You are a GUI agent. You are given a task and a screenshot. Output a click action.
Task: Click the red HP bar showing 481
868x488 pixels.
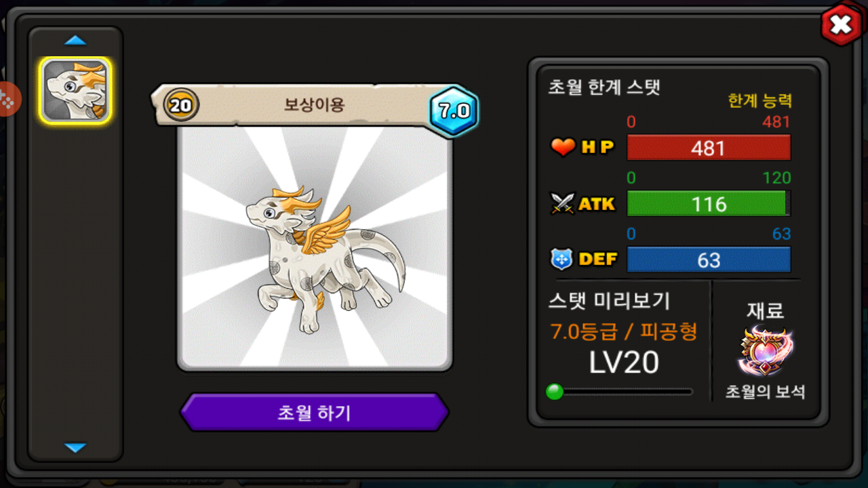(x=709, y=148)
